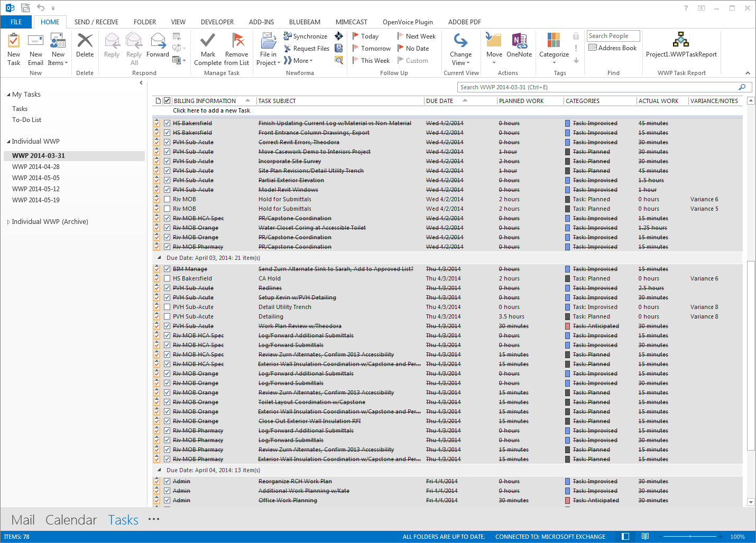Click Synchronize in Newforma group

click(306, 36)
